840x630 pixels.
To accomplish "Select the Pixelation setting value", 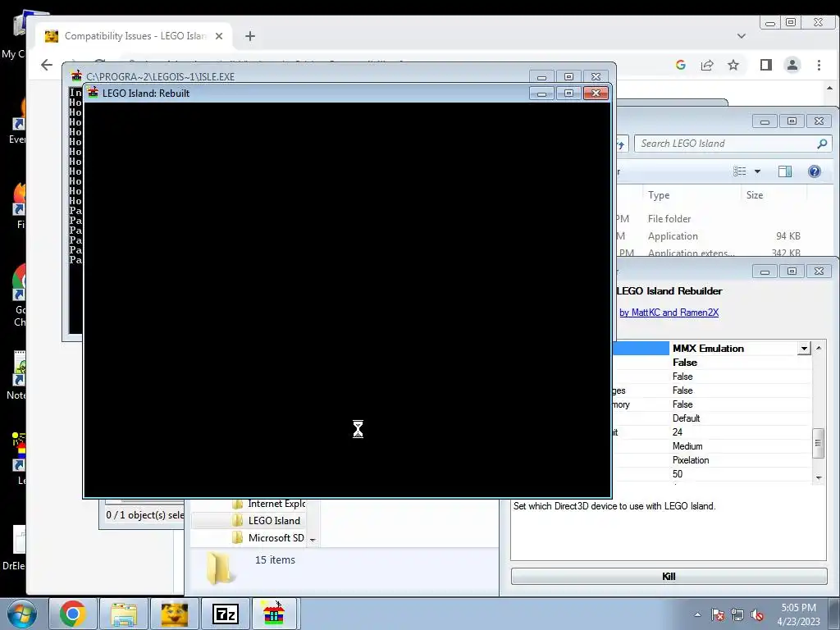I will click(691, 460).
